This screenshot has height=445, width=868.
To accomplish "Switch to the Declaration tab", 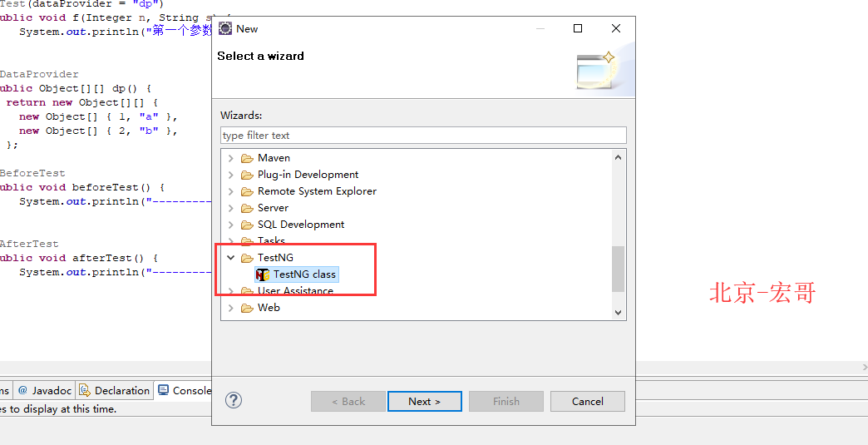I will click(115, 391).
